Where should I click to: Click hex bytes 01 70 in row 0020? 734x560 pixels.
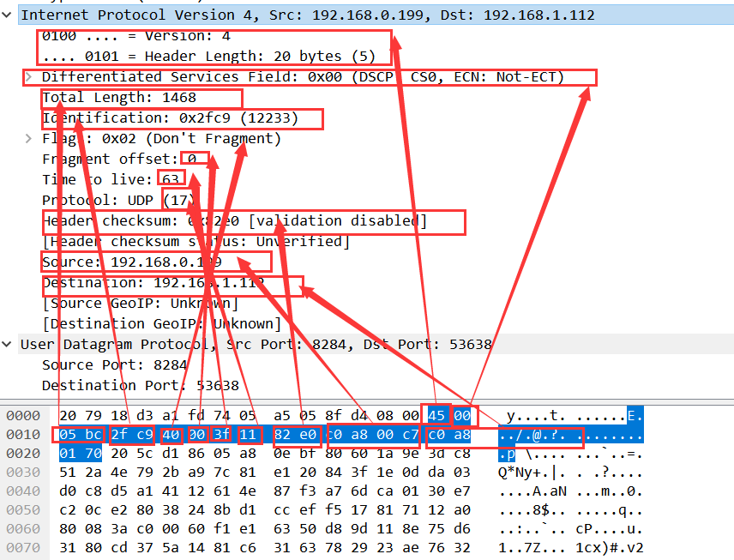point(81,454)
